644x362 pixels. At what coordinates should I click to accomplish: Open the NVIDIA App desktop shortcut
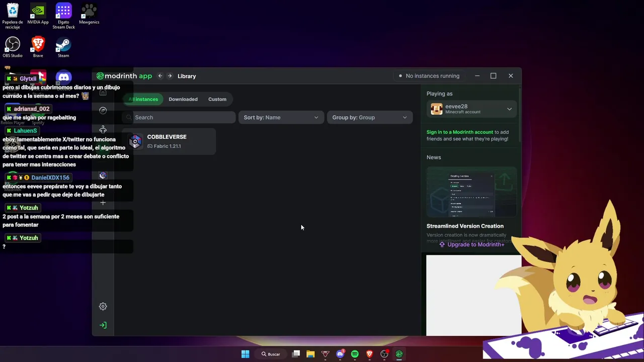pyautogui.click(x=38, y=14)
